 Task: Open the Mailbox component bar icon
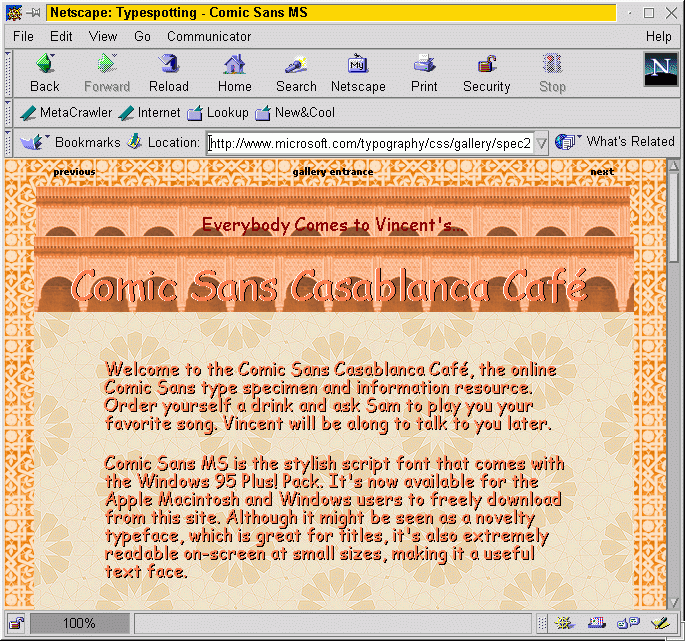pos(597,623)
